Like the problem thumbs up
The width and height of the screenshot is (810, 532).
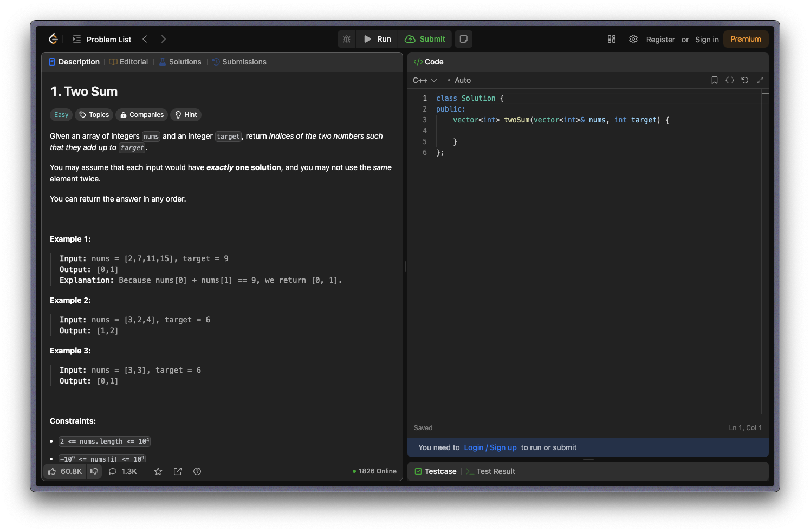[65, 471]
